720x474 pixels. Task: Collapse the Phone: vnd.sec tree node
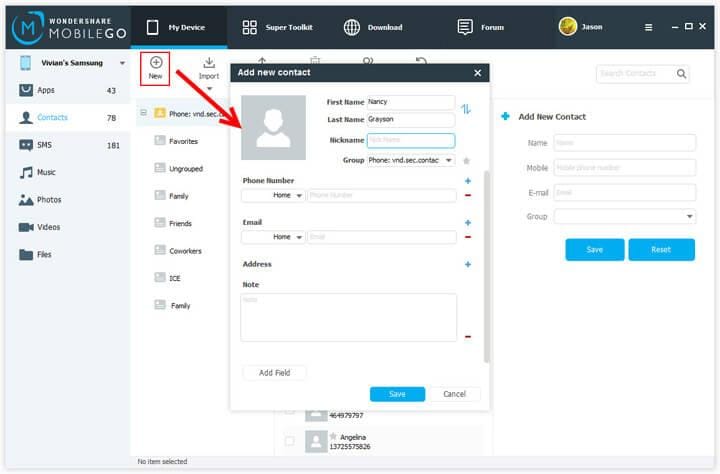tap(143, 113)
